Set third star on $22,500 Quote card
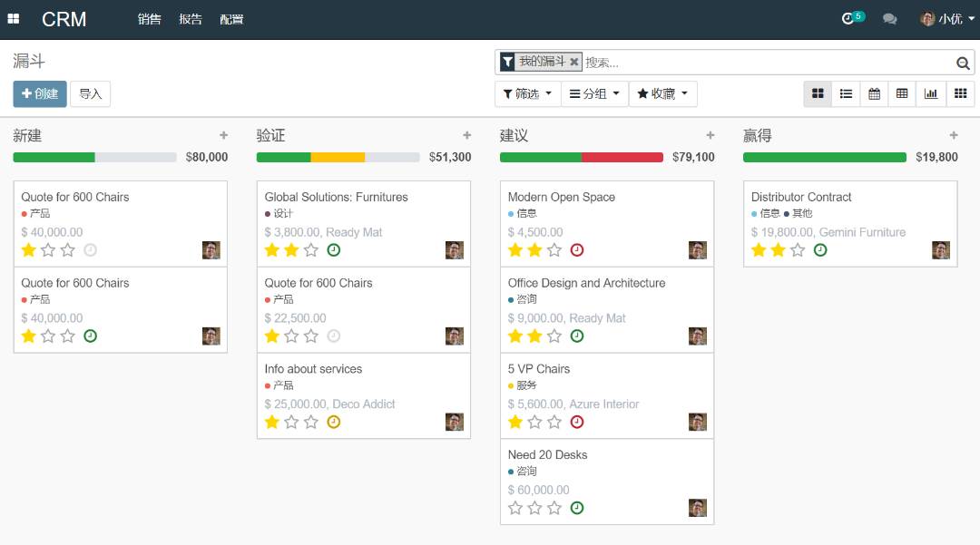 click(x=310, y=336)
